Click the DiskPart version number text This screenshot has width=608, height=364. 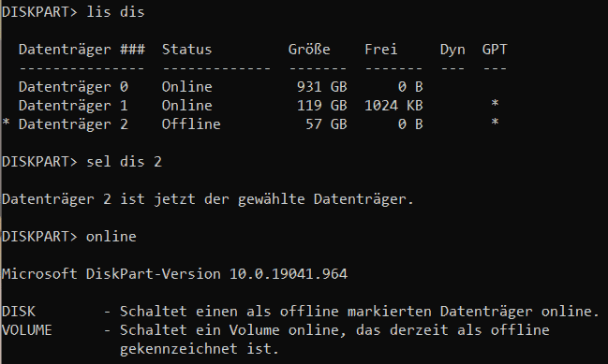[289, 274]
